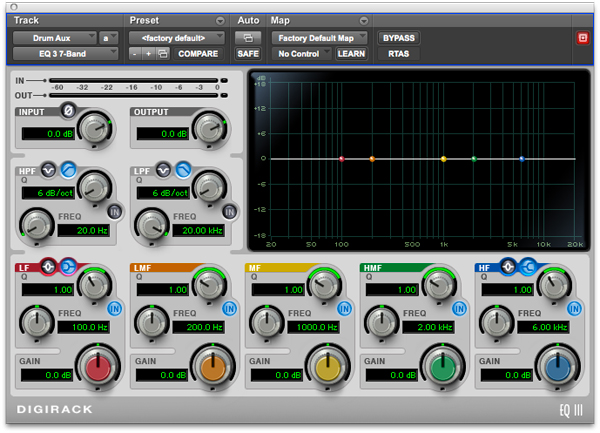Image resolution: width=600 pixels, height=433 pixels.
Task: Click the LEARN button
Action: (x=351, y=54)
